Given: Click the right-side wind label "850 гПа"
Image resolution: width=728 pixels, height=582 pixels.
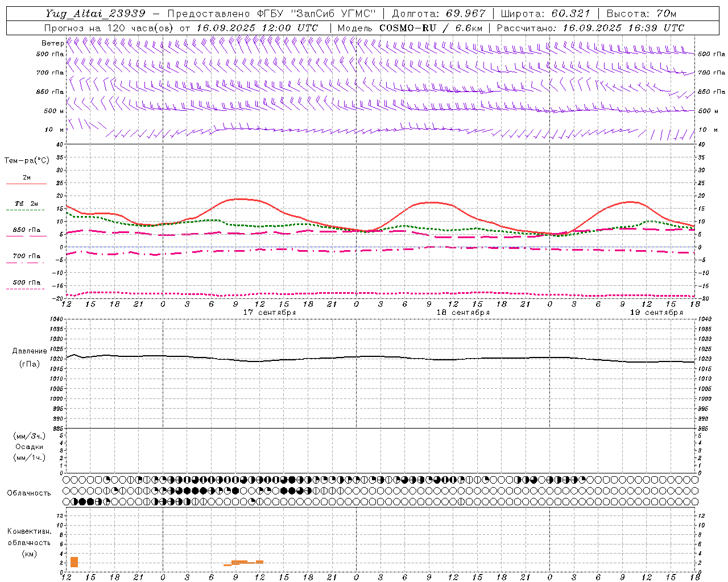Looking at the screenshot, I should (712, 92).
